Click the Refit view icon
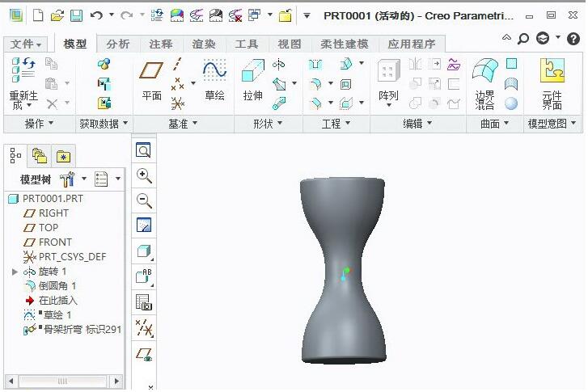The image size is (588, 392). click(143, 150)
